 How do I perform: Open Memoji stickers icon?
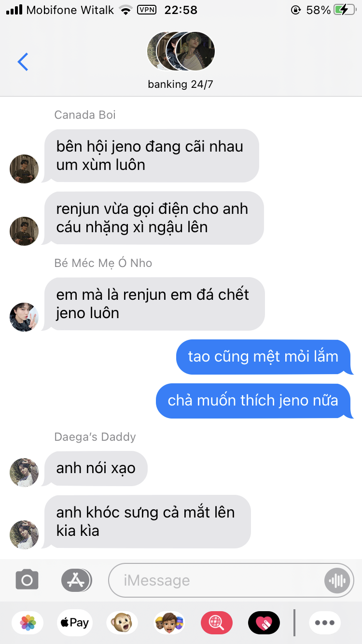click(169, 623)
